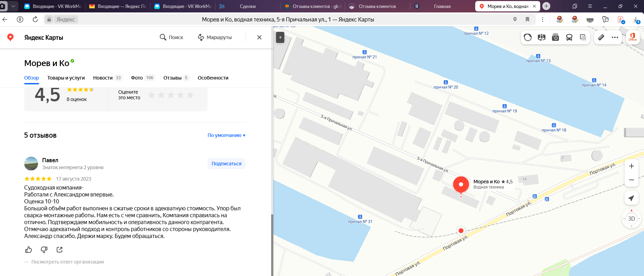The height and width of the screenshot is (276, 644).
Task: Collapse the side panel arrow button
Action: (x=280, y=37)
